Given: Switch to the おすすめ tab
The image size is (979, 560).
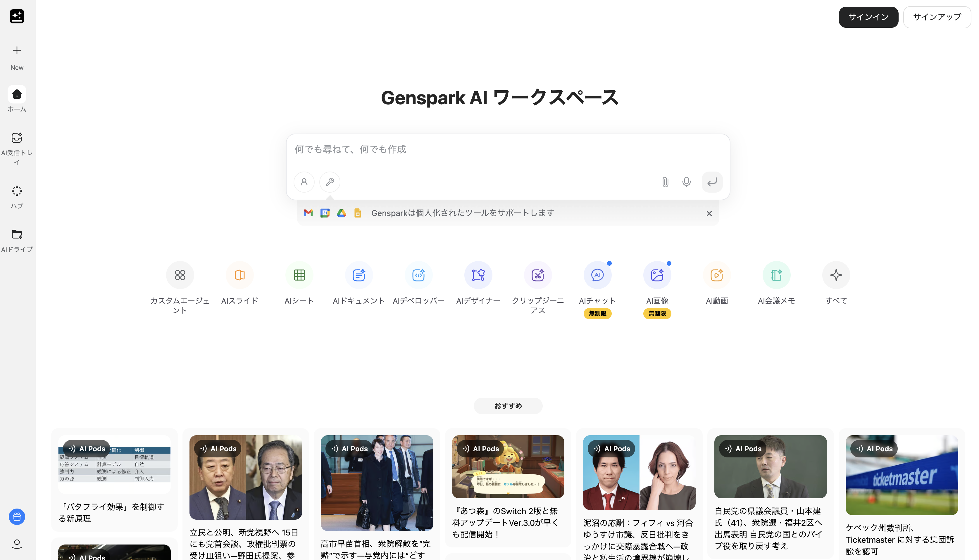Looking at the screenshot, I should (x=508, y=406).
